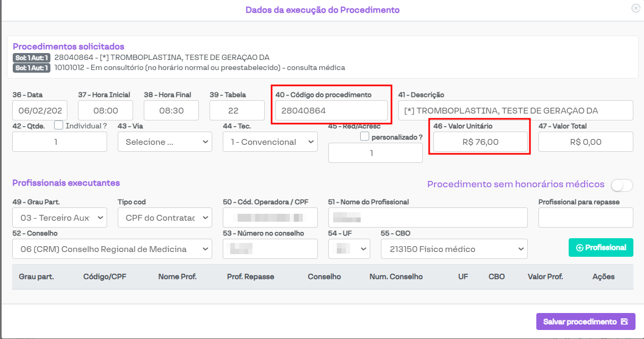Check the Individual checkbox

click(59, 126)
